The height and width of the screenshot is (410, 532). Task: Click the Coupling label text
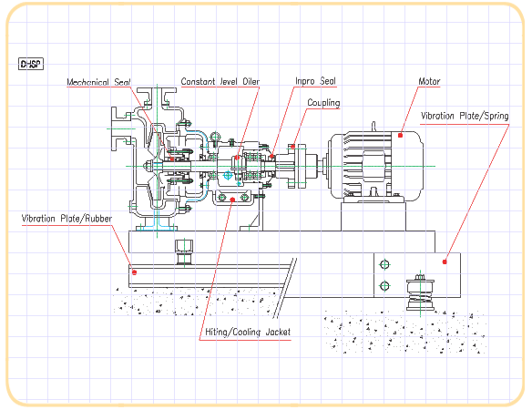tap(323, 102)
